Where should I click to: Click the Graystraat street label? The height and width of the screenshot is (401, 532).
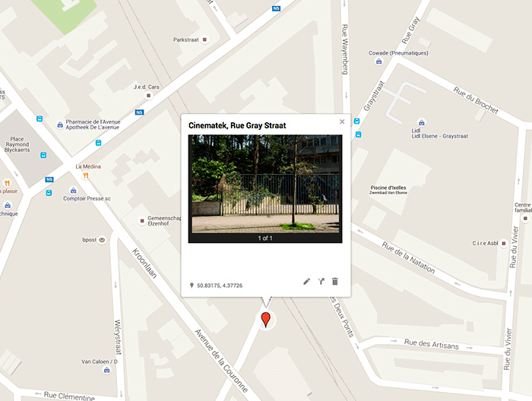[374, 96]
